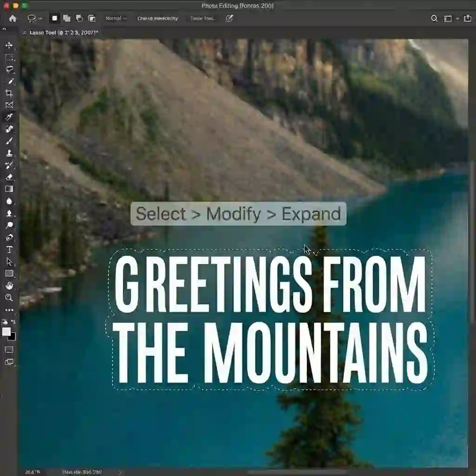
Task: Open the hidden tools ellipsis menu
Action: click(8, 310)
